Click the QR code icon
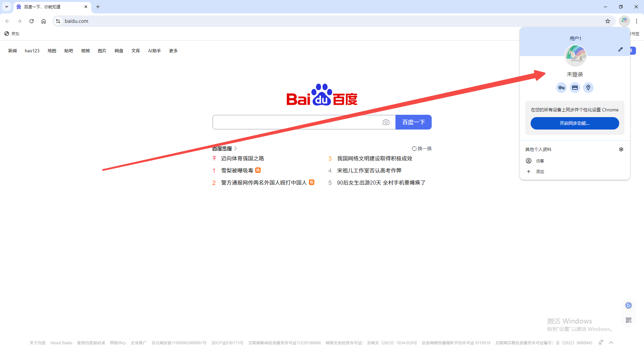The width and height of the screenshot is (644, 349). [x=629, y=320]
